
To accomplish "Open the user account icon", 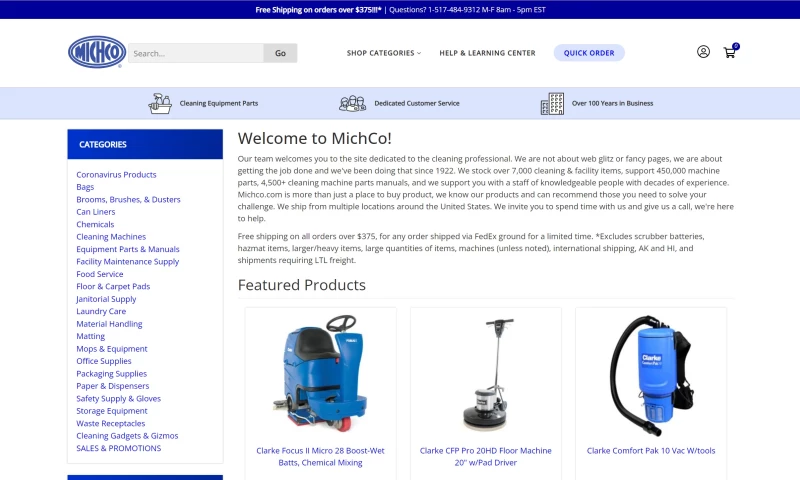I will point(703,52).
